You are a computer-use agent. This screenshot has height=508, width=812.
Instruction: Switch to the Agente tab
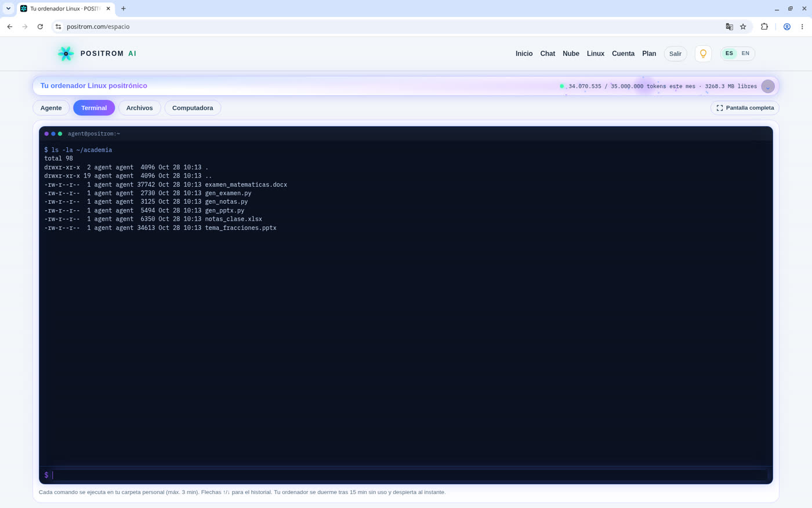click(51, 108)
